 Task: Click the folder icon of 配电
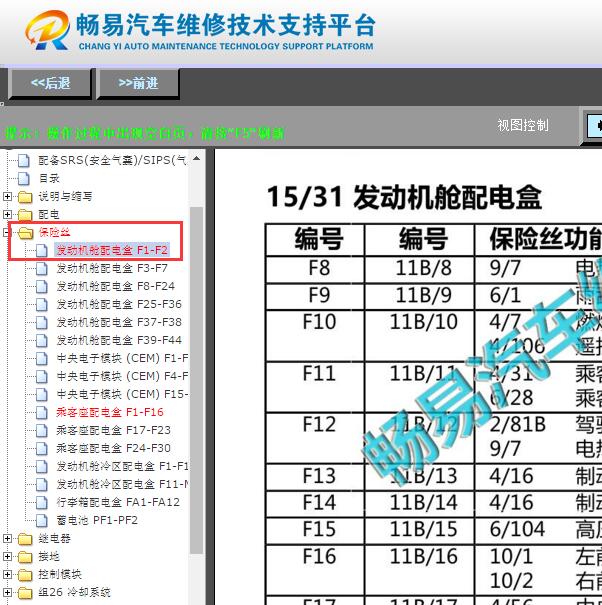click(25, 215)
